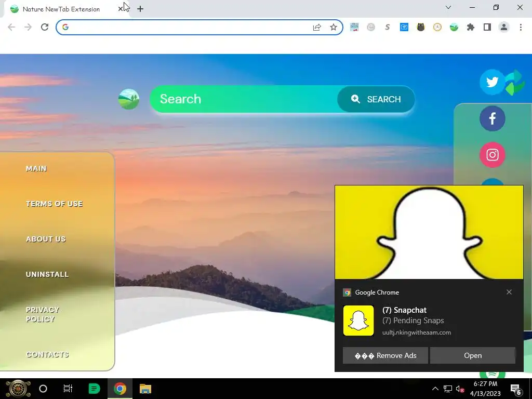Open the Extensions puzzle piece menu
This screenshot has width=532, height=399.
471,27
